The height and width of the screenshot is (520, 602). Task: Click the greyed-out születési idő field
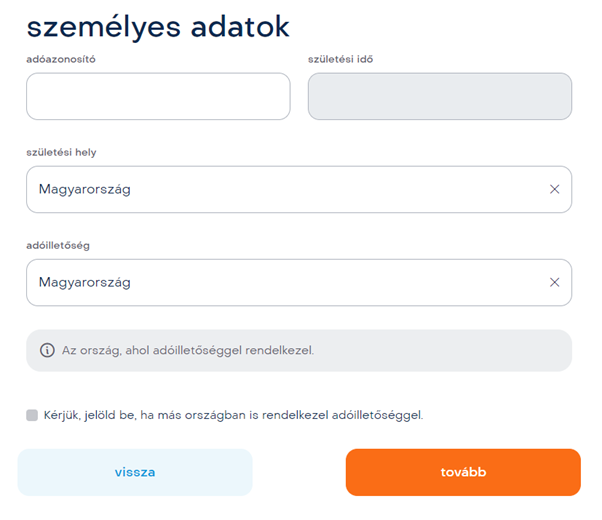440,96
